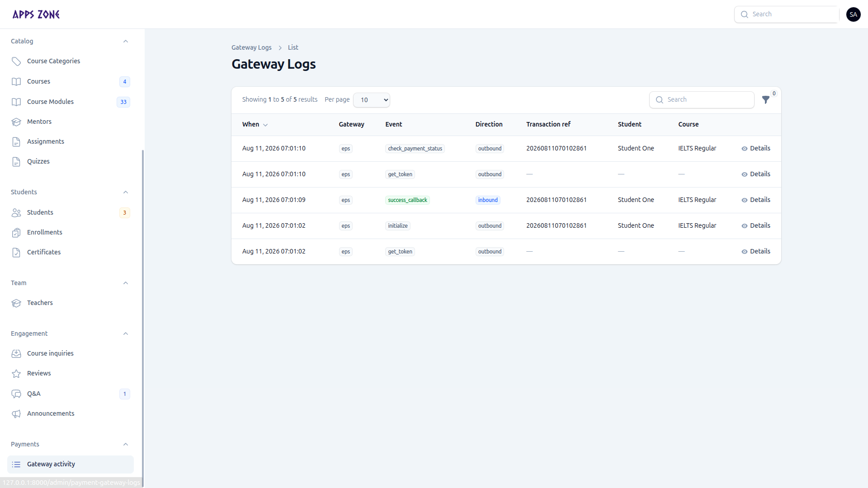Click the Teachers cap icon
The height and width of the screenshot is (488, 868).
[16, 303]
